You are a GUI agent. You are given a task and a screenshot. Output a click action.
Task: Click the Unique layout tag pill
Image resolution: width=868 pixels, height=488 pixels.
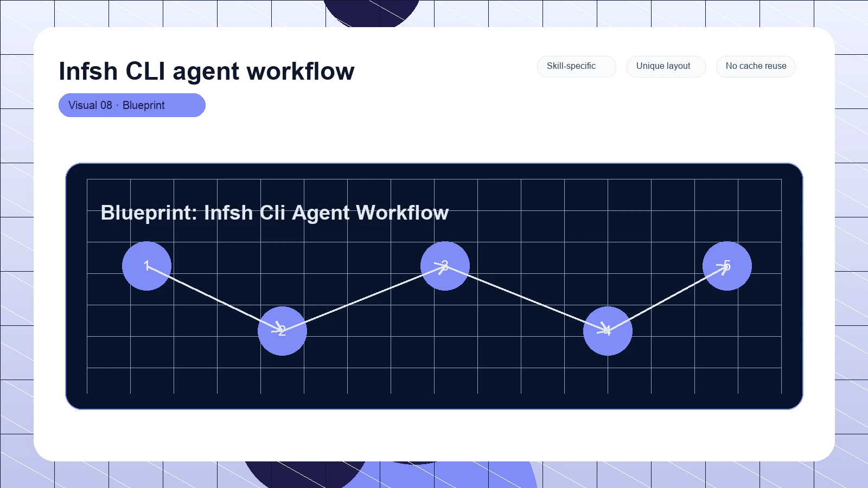[x=666, y=66]
